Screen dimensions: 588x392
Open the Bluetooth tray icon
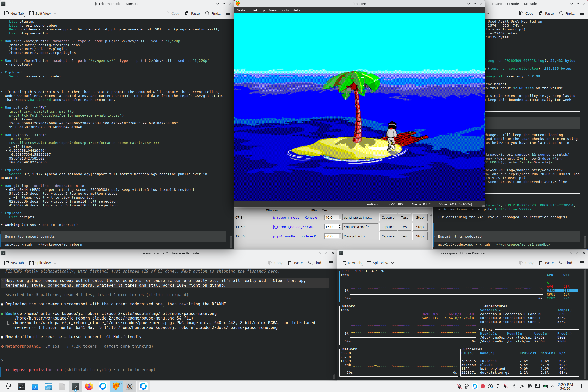coord(514,386)
